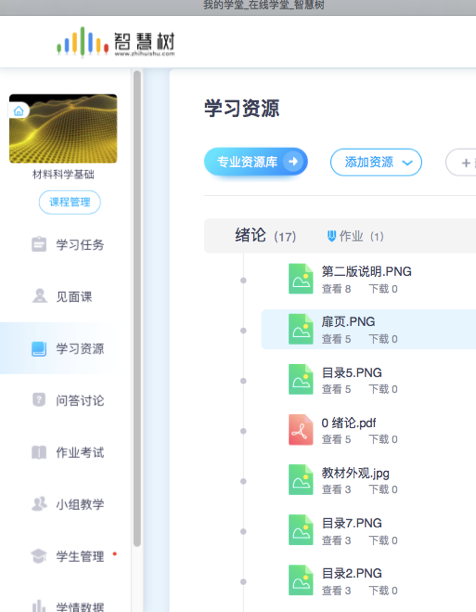This screenshot has width=476, height=612.
Task: Select the 扉页.PNG resource row
Action: point(368,329)
